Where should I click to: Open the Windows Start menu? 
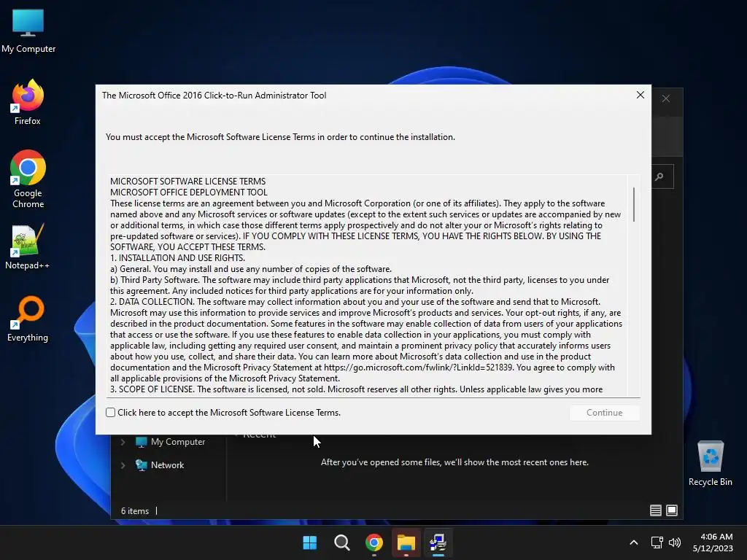[x=309, y=542]
